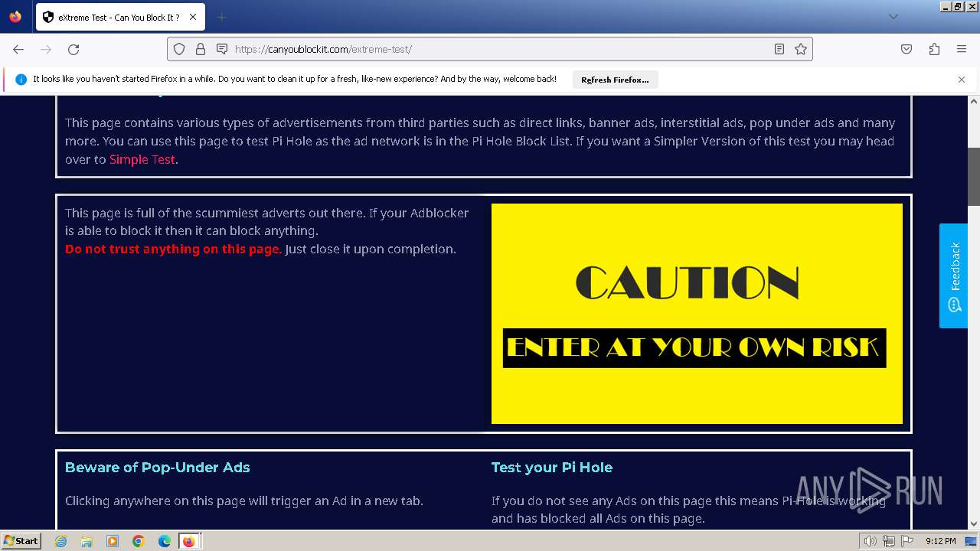This screenshot has height=551, width=980.
Task: Go forward one page
Action: point(46,49)
